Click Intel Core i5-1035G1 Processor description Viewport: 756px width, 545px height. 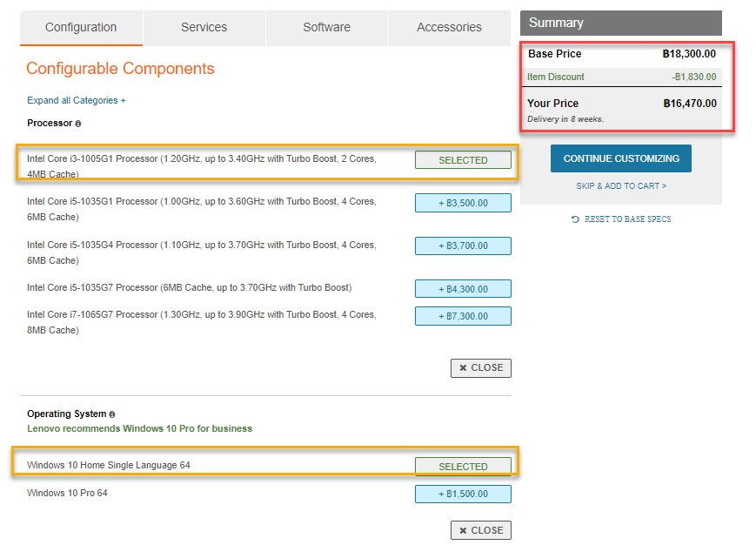coord(202,209)
